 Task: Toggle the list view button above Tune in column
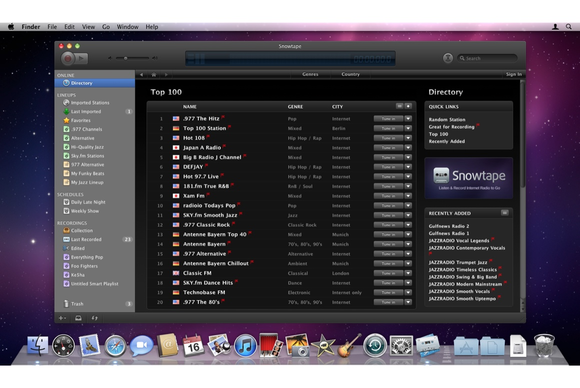[x=399, y=106]
